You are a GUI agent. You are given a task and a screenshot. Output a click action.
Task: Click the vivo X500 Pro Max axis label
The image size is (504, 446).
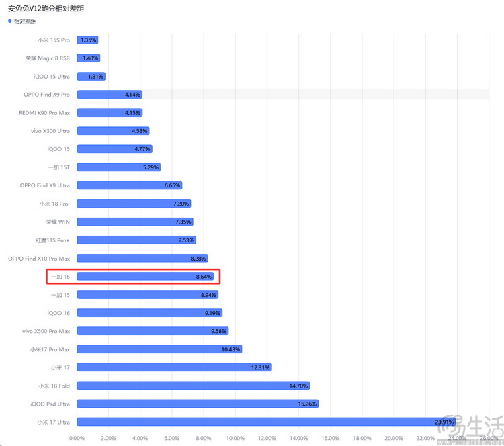46,331
